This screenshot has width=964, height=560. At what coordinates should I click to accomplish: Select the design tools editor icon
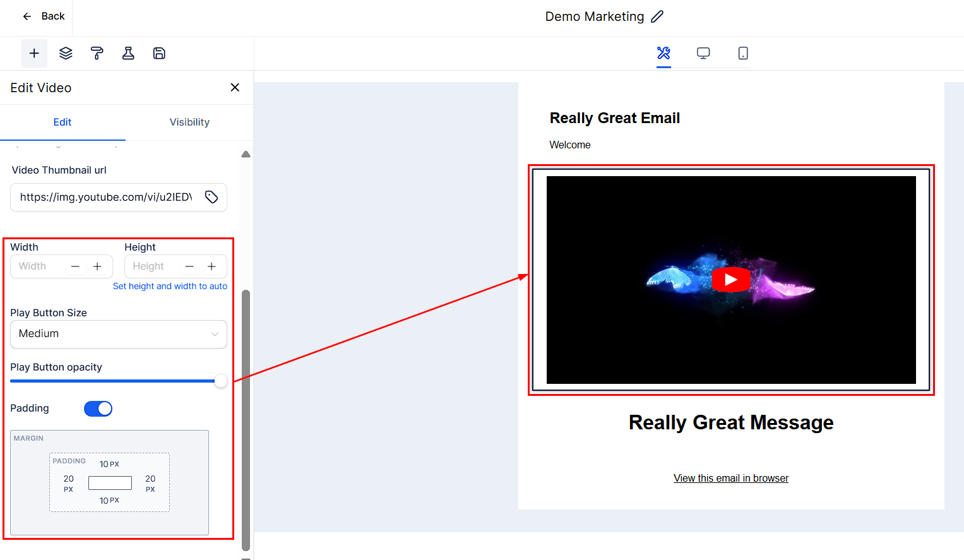(663, 54)
